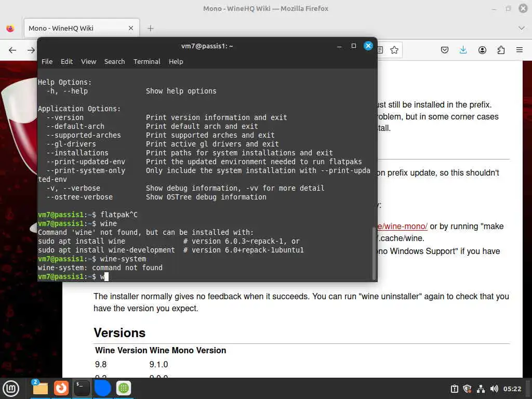This screenshot has width=532, height=399.
Task: Click 'sudo apt install wine-development' line
Action: tap(170, 250)
